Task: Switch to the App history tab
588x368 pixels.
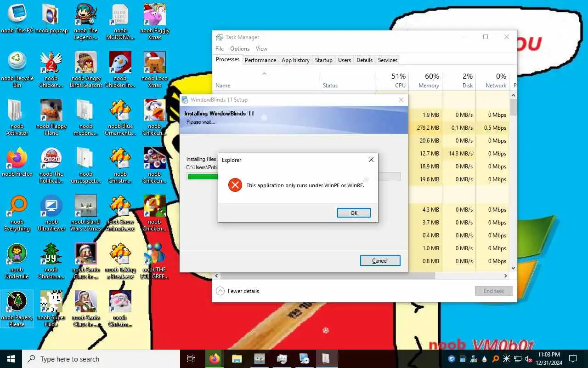Action: (x=295, y=60)
